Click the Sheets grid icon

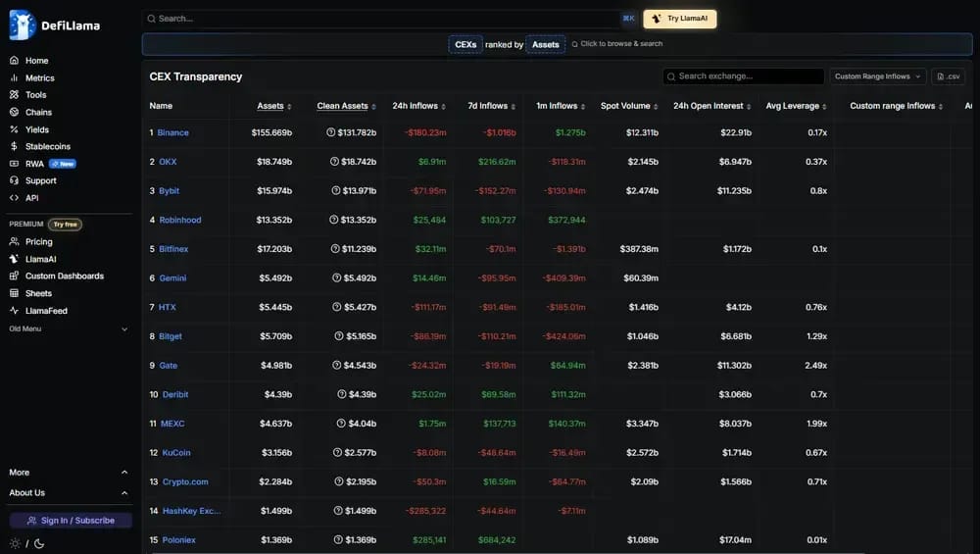pos(14,293)
